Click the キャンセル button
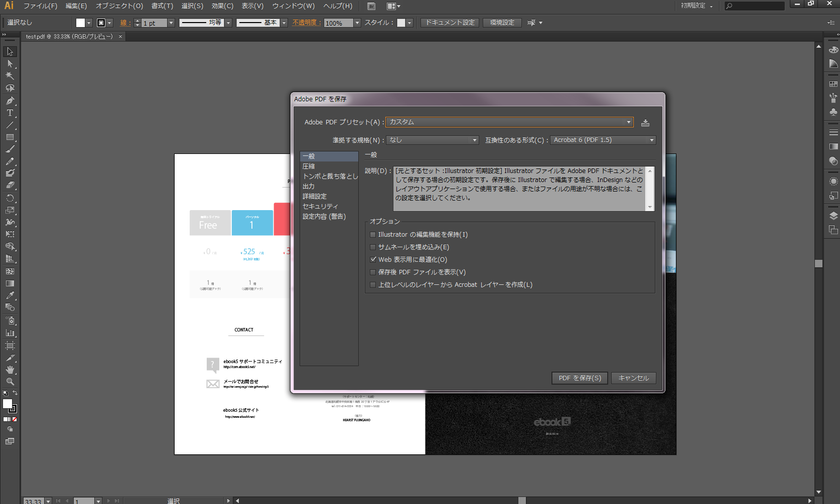This screenshot has width=840, height=504. (x=633, y=378)
